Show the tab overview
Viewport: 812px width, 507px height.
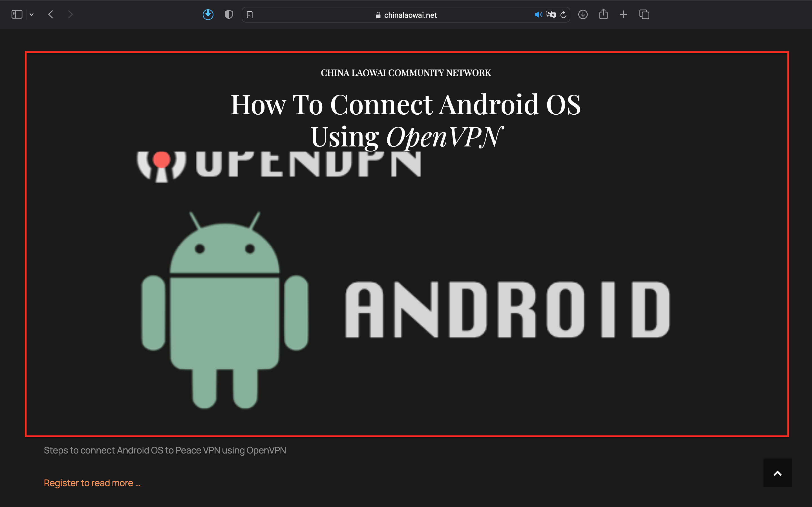pyautogui.click(x=644, y=14)
